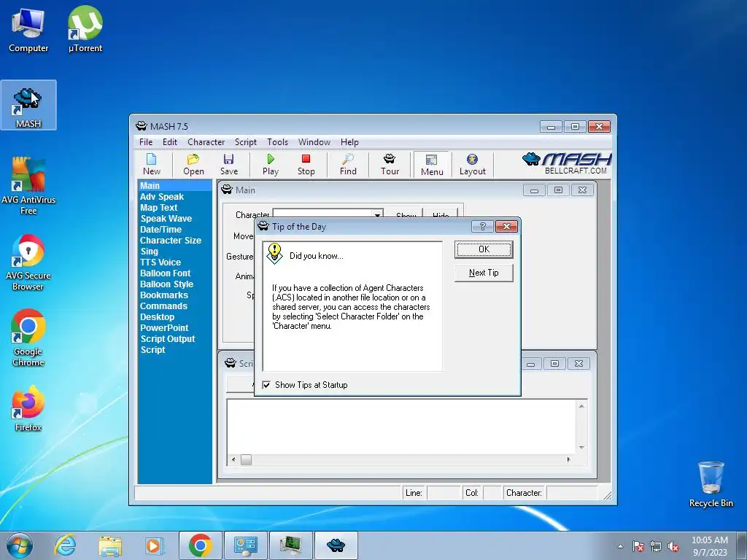This screenshot has height=560, width=747.
Task: Select Date/Time in the sidebar
Action: click(x=160, y=230)
